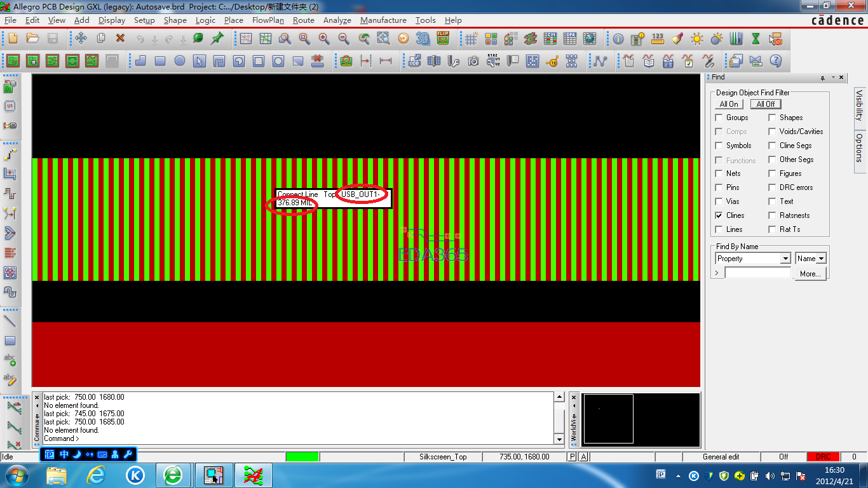
Task: Click the Zoom Out magnifier icon
Action: pyautogui.click(x=344, y=39)
